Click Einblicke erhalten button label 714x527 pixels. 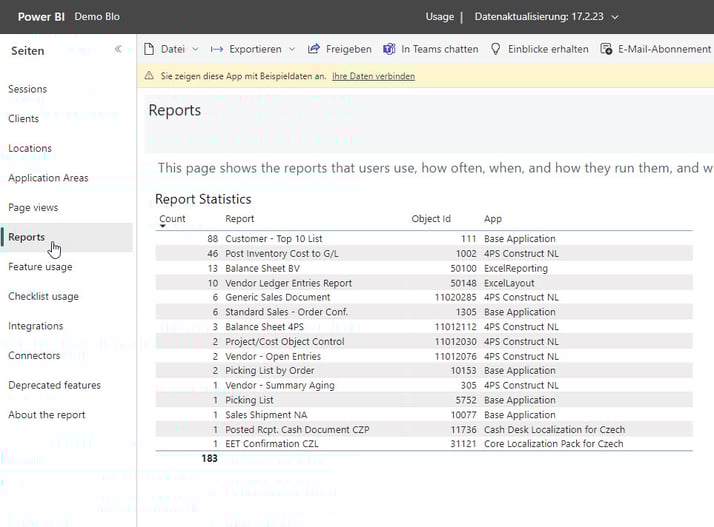(548, 49)
